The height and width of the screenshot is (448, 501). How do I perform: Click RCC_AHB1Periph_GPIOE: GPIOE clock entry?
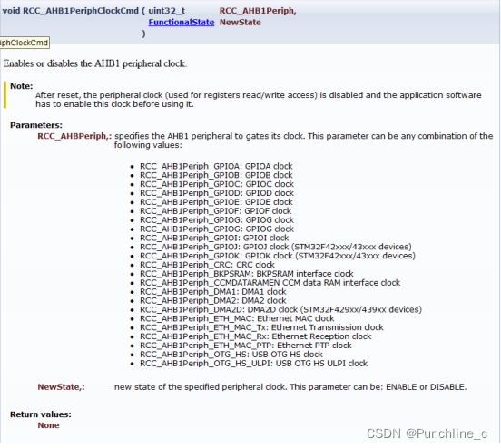tap(216, 202)
